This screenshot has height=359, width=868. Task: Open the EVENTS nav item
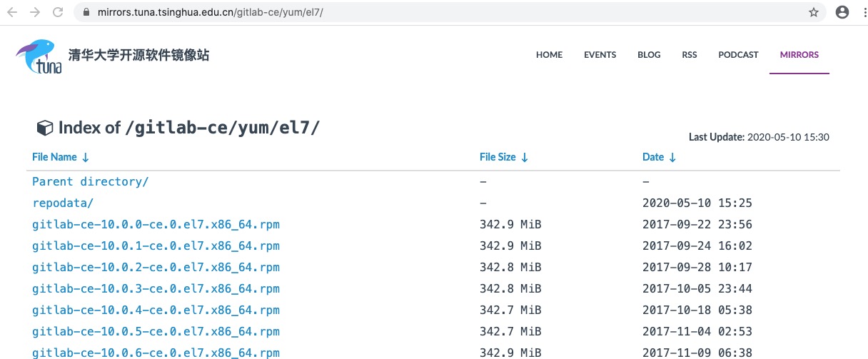point(600,54)
